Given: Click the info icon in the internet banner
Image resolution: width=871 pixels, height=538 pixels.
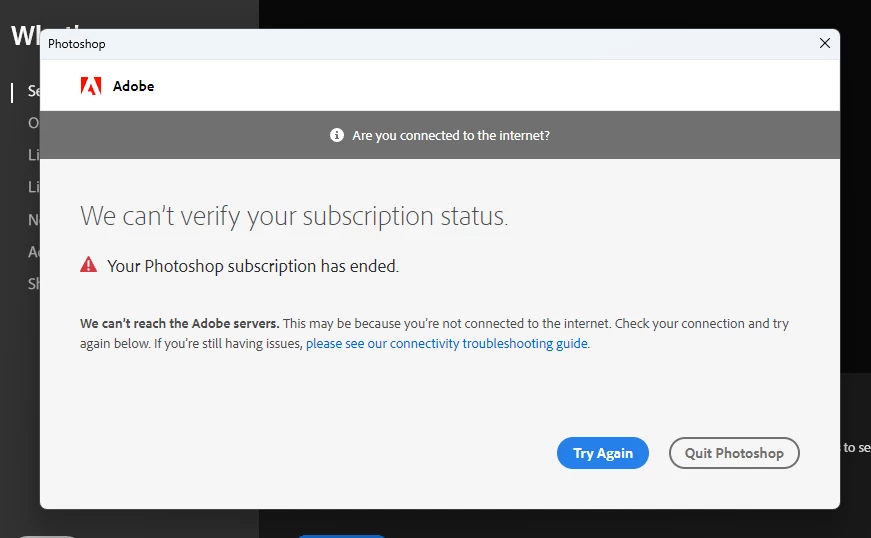Looking at the screenshot, I should tap(337, 135).
